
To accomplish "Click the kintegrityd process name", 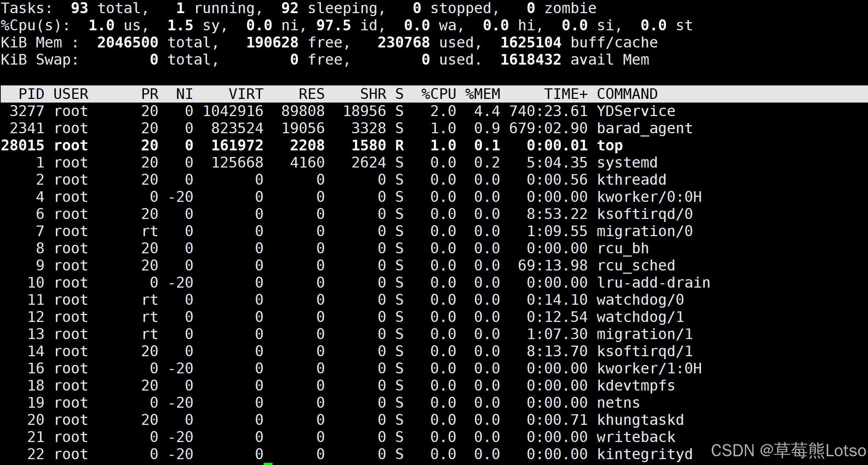I will (x=645, y=454).
